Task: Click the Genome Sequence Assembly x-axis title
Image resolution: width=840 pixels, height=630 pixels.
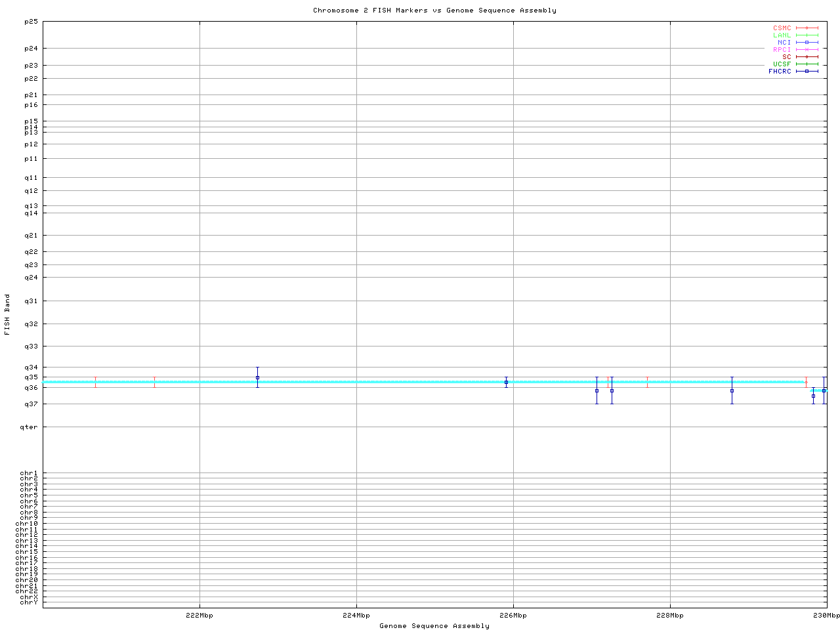Action: (434, 626)
